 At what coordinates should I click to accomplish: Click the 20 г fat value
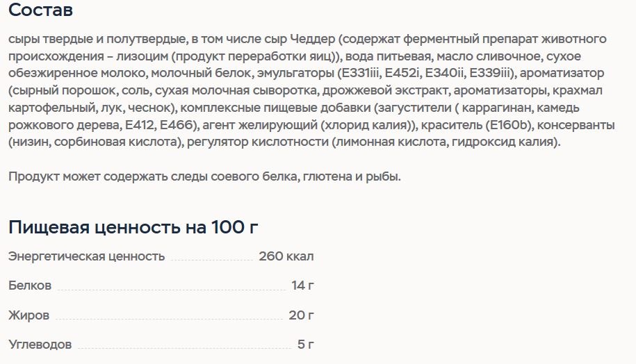click(x=302, y=315)
